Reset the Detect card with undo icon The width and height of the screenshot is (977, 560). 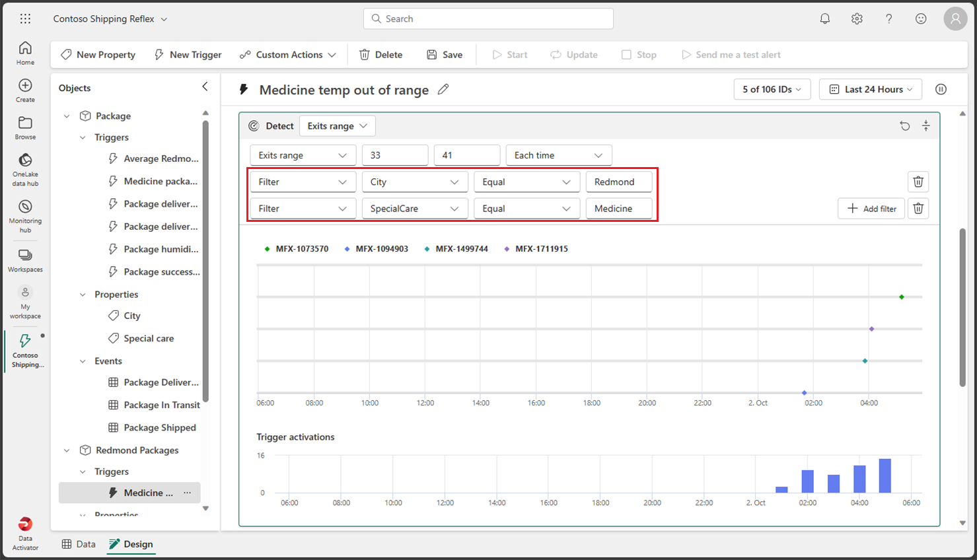(905, 125)
